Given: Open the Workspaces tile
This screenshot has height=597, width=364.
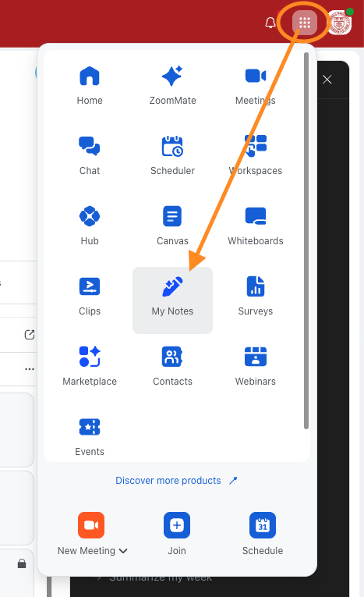Looking at the screenshot, I should [255, 155].
